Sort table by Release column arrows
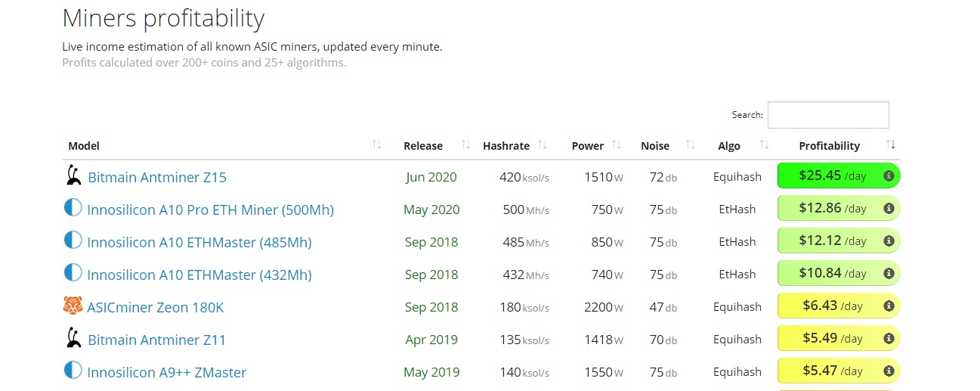Viewport: 980px width, 391px height. click(465, 145)
